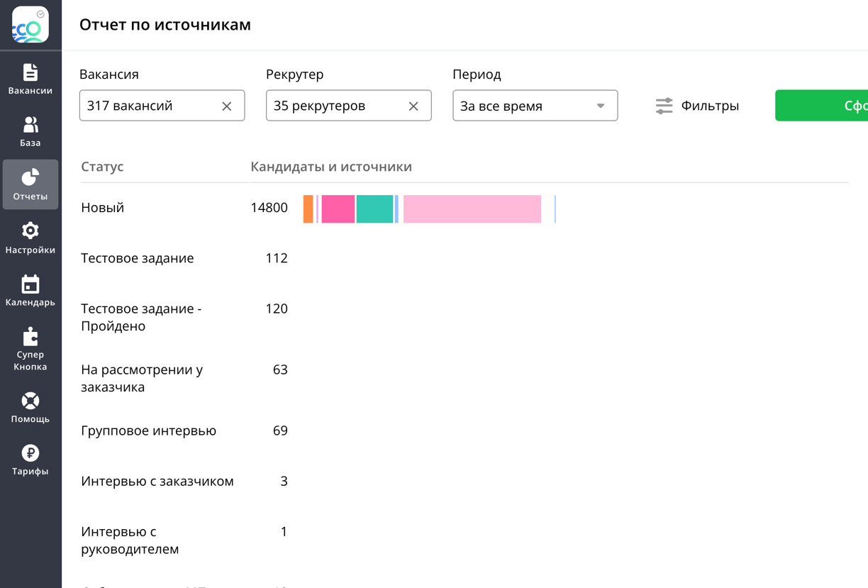This screenshot has height=588, width=868.
Task: Click the Тестовое задание status row
Action: (139, 258)
